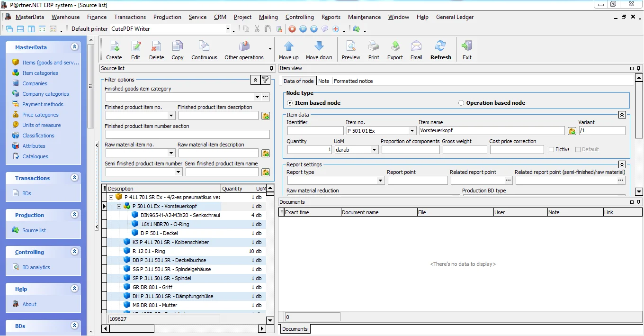Click the Copy toolbar icon
Viewport: 644px width, 336px height.
(x=177, y=46)
